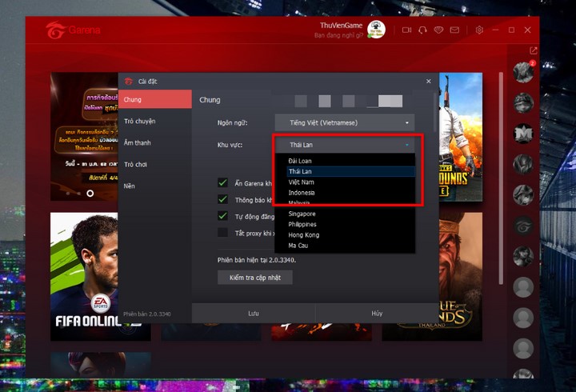This screenshot has width=576, height=392.
Task: Open the headset support icon
Action: click(x=422, y=30)
